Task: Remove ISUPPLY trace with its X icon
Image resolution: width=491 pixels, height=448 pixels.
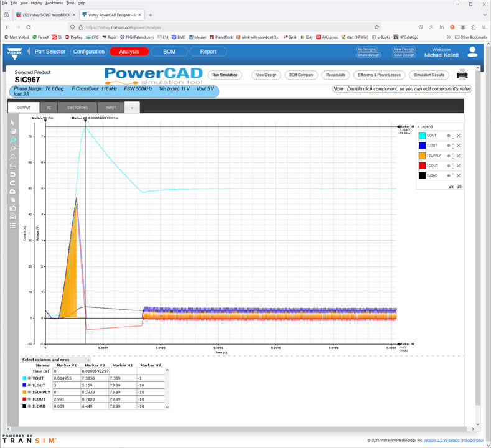Action: 459,156
